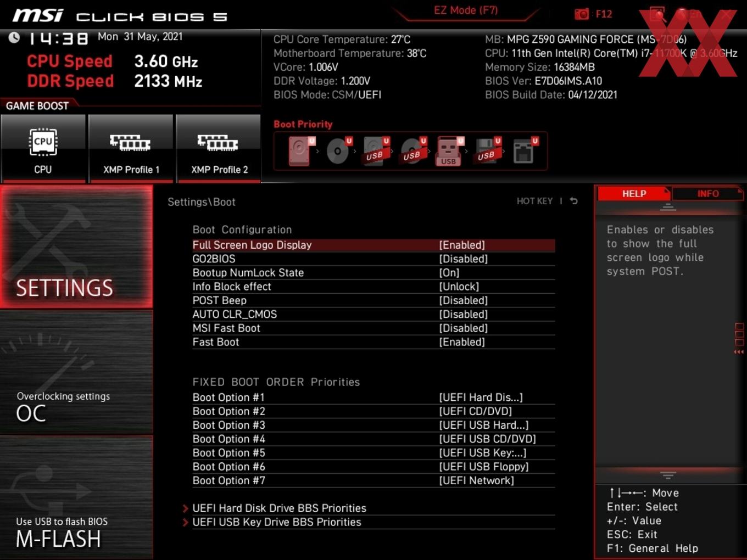Click the DDR Voltage: 1.200V reading
Screen dimensions: 747x560
tap(322, 81)
